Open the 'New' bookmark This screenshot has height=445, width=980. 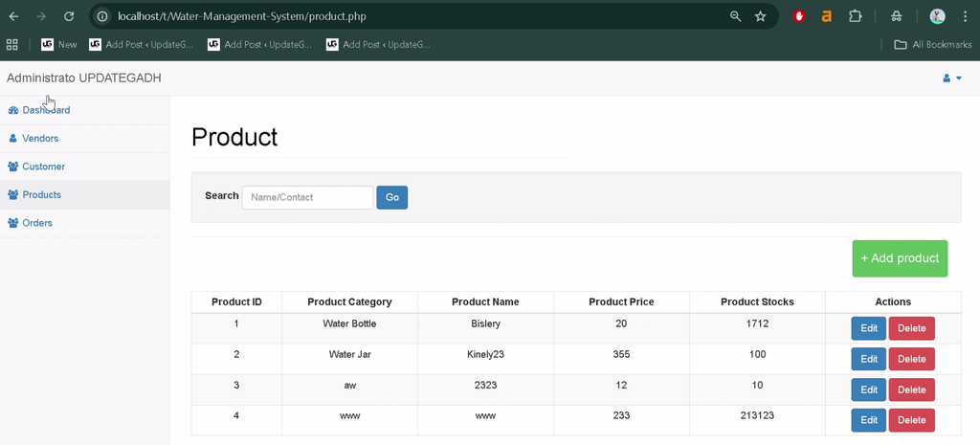click(x=59, y=44)
